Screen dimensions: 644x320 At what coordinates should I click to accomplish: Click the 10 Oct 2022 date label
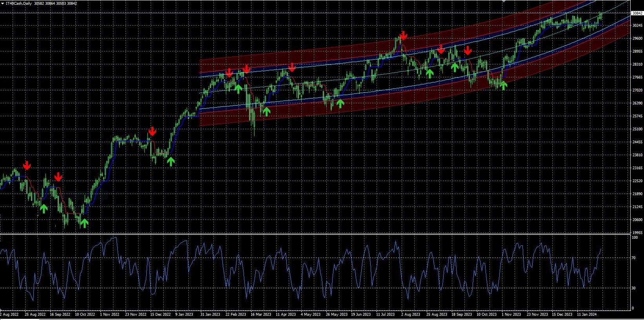pyautogui.click(x=85, y=315)
